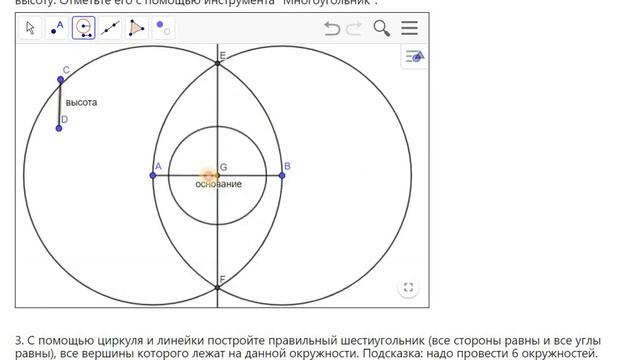Image resolution: width=640 pixels, height=360 pixels.
Task: Click intersection point F
Action: click(x=218, y=288)
